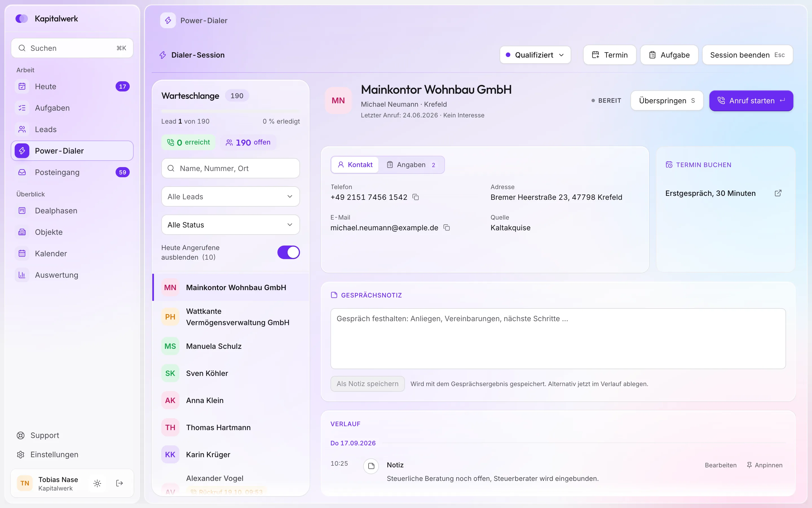Log out using the exit icon
This screenshot has width=812, height=508.
[120, 483]
